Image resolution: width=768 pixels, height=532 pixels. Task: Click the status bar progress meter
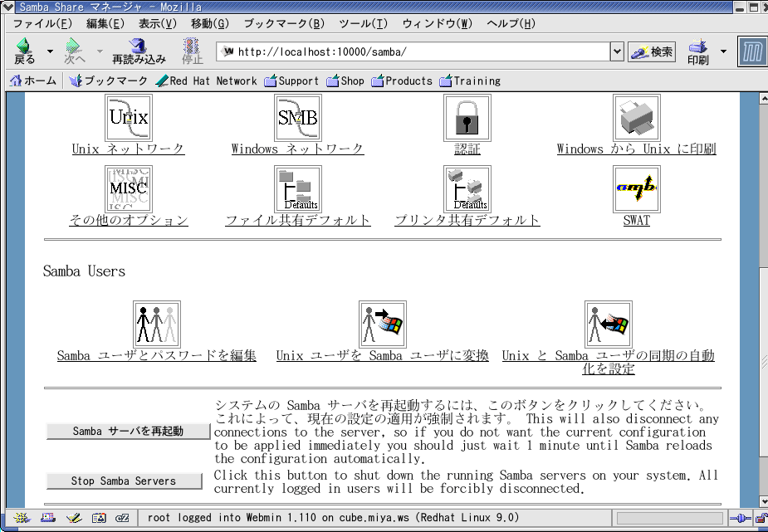click(x=669, y=518)
